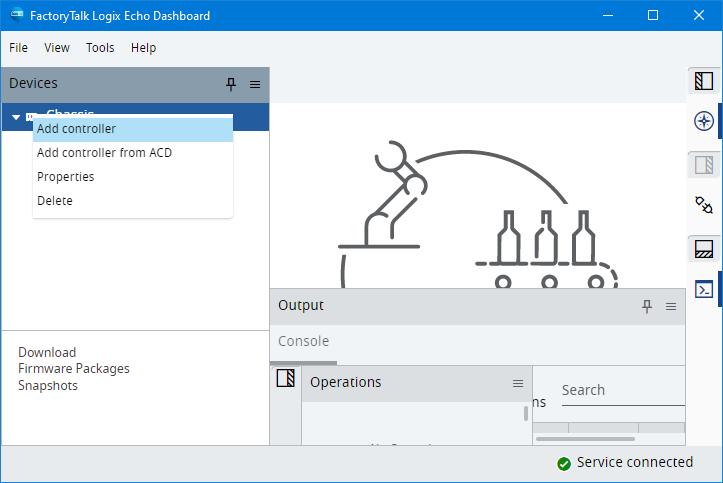723x483 pixels.
Task: Open the Help menu
Action: (x=143, y=48)
